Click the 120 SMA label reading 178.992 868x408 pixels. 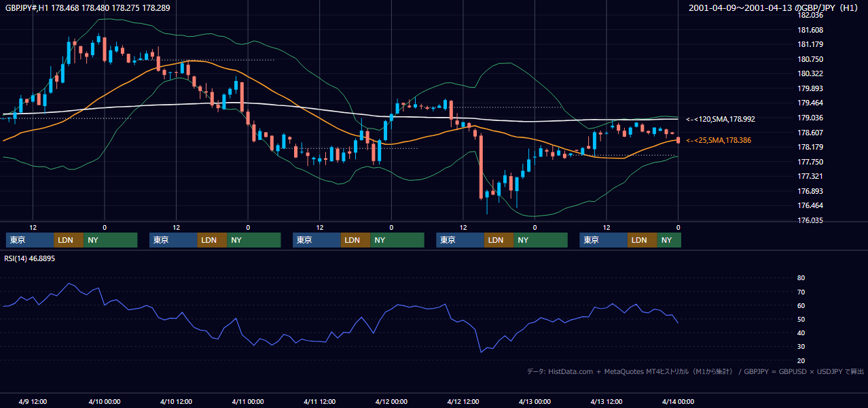(721, 119)
